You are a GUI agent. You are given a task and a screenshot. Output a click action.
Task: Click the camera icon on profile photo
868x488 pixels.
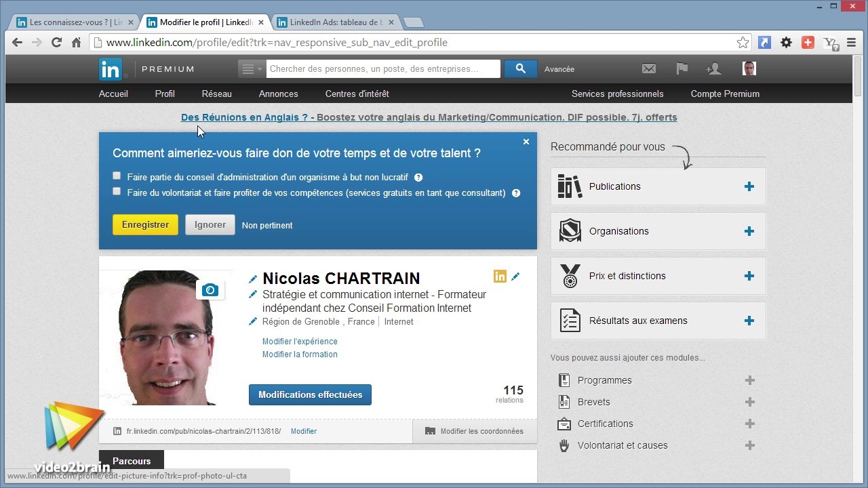point(210,290)
